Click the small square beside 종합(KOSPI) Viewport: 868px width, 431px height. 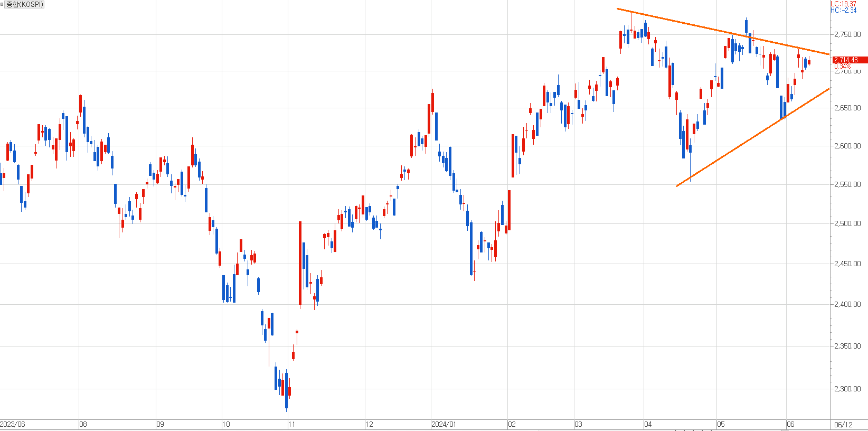(x=3, y=4)
